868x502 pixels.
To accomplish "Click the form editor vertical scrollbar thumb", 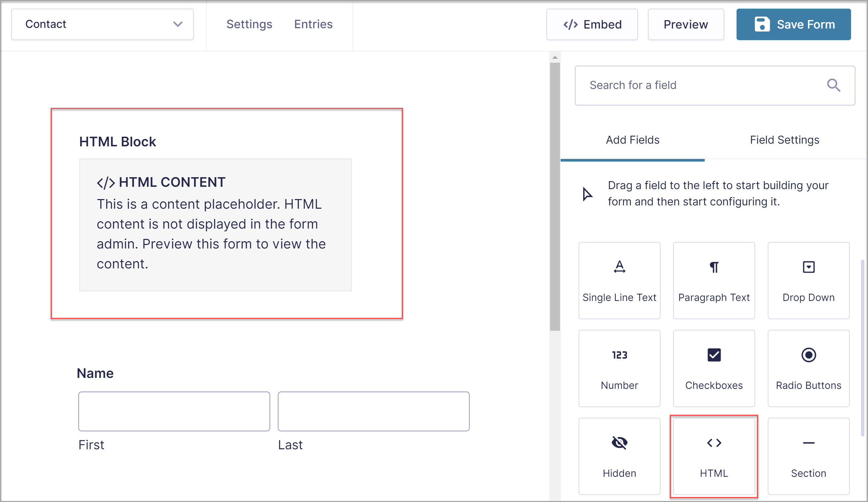I will [555, 196].
